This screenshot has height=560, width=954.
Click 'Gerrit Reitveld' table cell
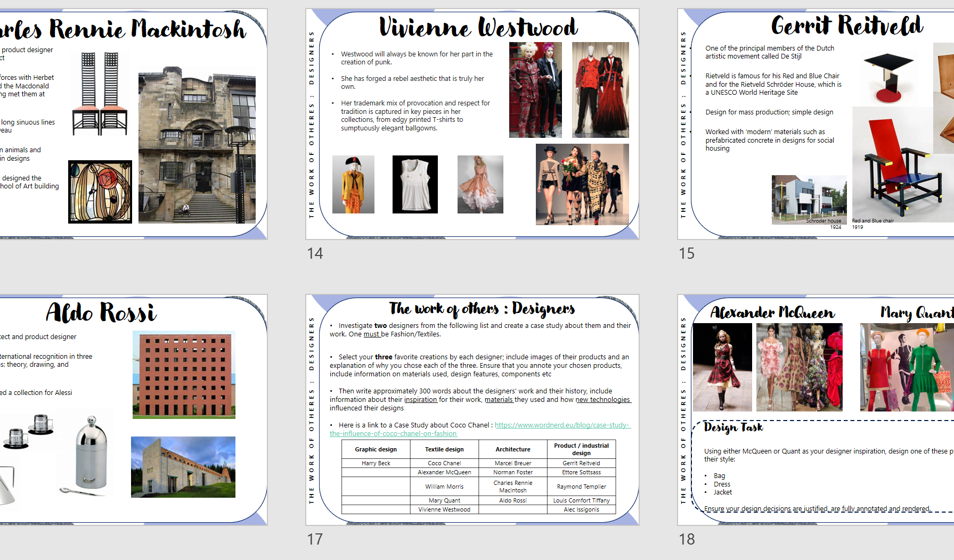click(x=581, y=463)
